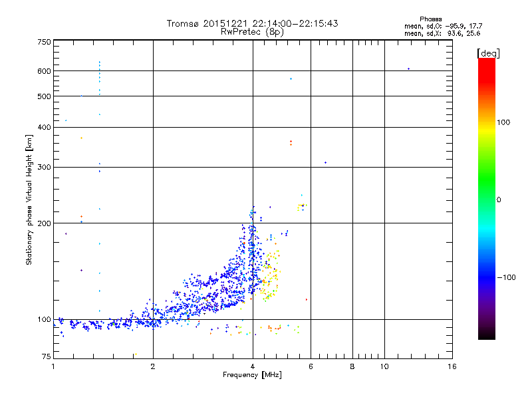This screenshot has width=532, height=399.
Task: Click the 'mean, sd,X: 93.6, 25.6' line
Action: (x=442, y=33)
